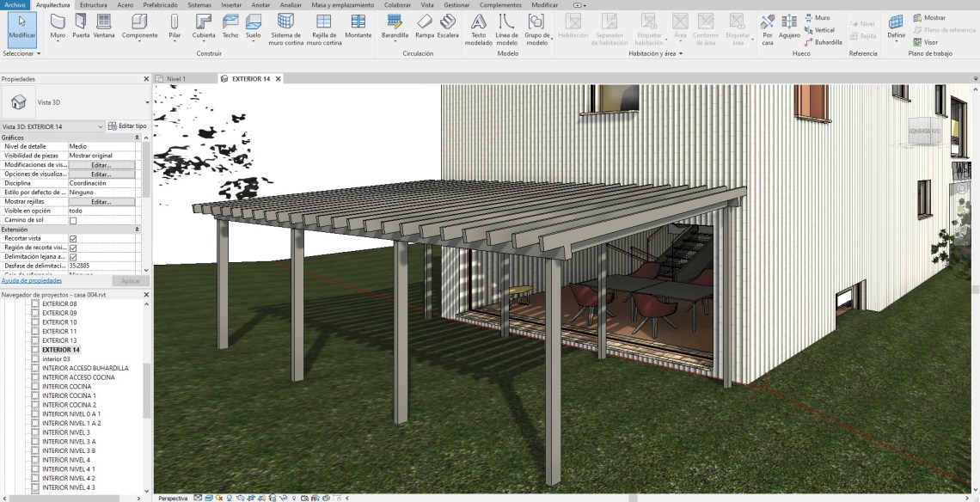The height and width of the screenshot is (502, 980).
Task: Click the Pilar column tool
Action: pyautogui.click(x=175, y=26)
